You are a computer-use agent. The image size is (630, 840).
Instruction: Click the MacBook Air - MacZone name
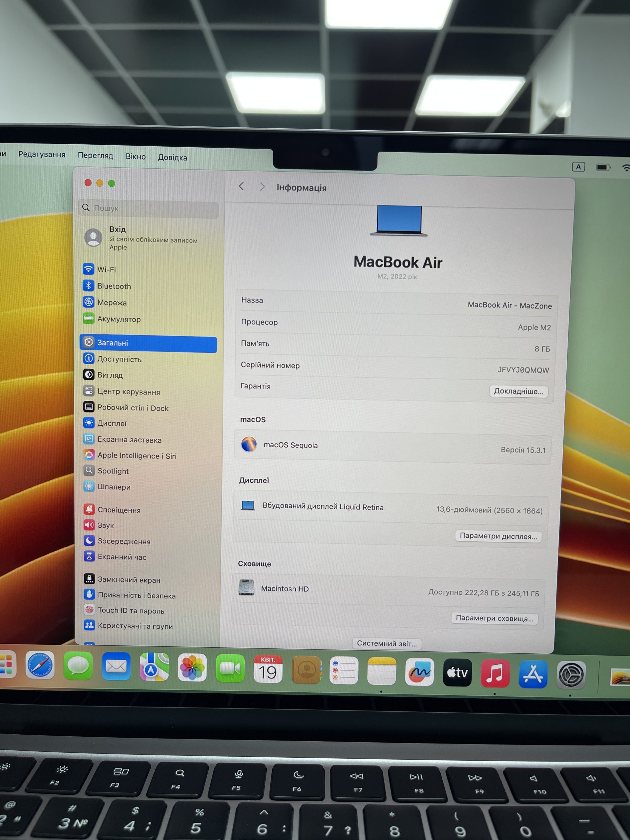tap(510, 305)
